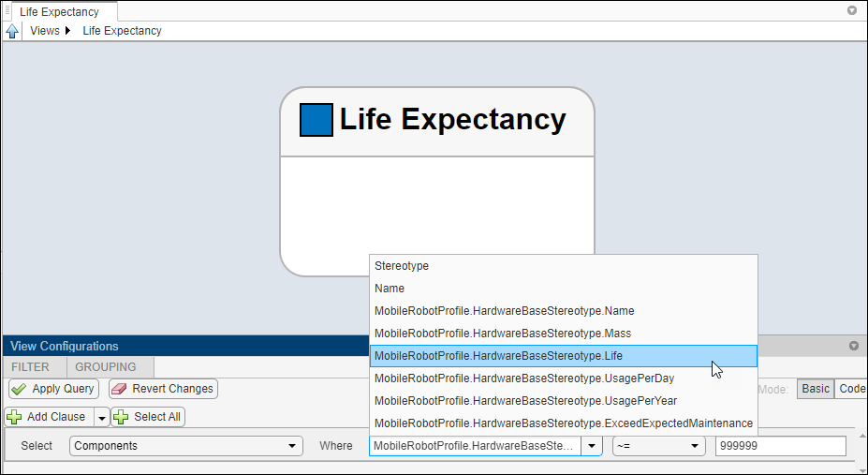The image size is (868, 475).
Task: Select HardwareBaseStereotype.Mass option
Action: coord(564,334)
